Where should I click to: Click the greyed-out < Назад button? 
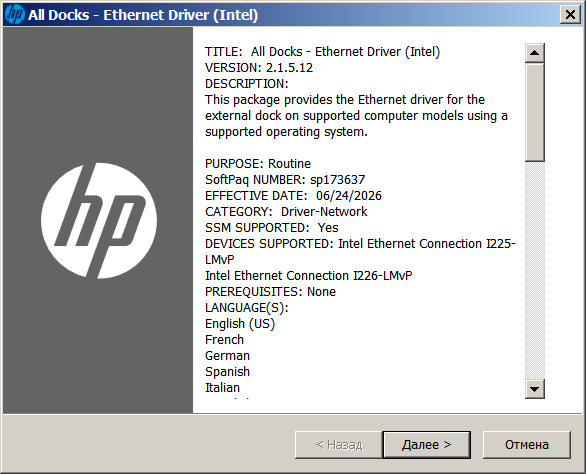339,444
